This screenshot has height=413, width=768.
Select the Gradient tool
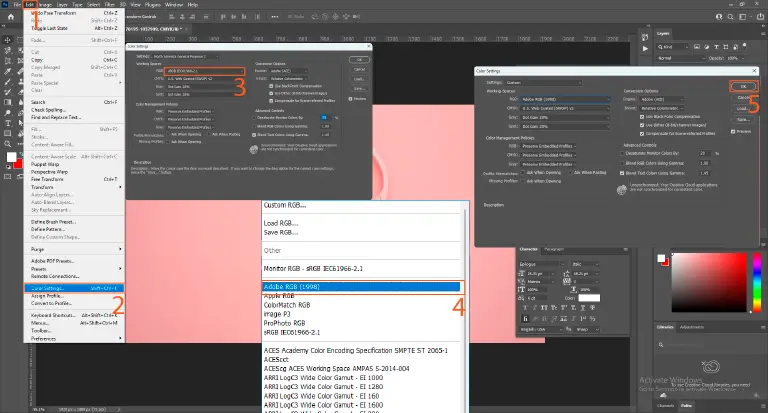7,102
